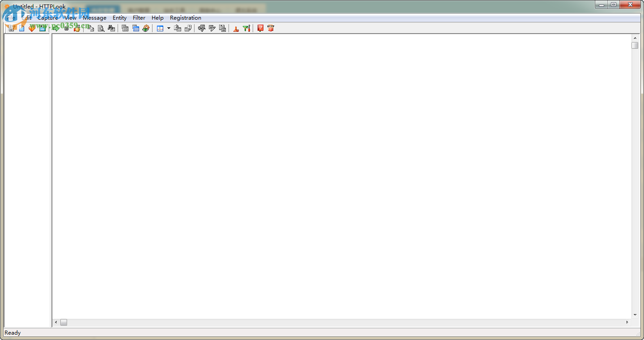Click the green funnel with screwdriver icon
This screenshot has height=340, width=644.
point(246,28)
